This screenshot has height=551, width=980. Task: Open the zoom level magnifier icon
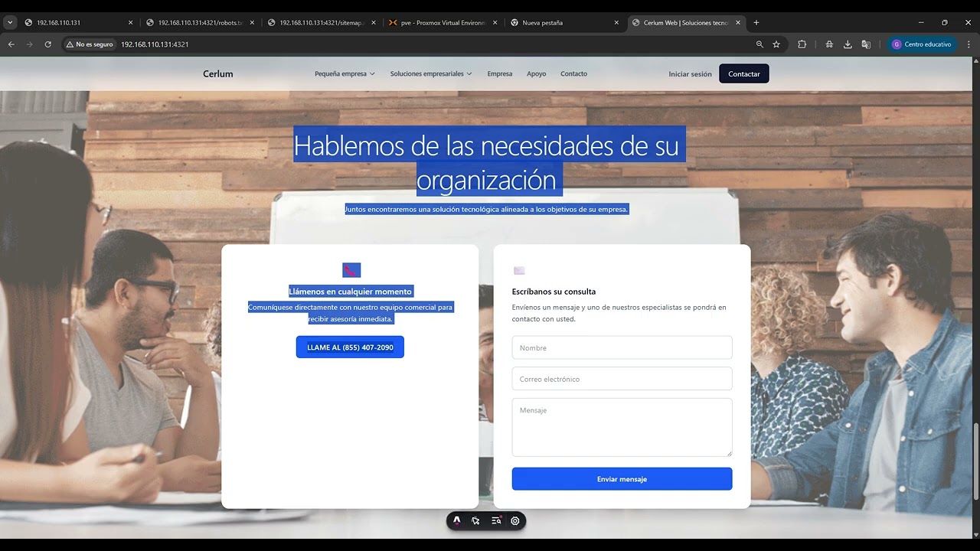759,44
